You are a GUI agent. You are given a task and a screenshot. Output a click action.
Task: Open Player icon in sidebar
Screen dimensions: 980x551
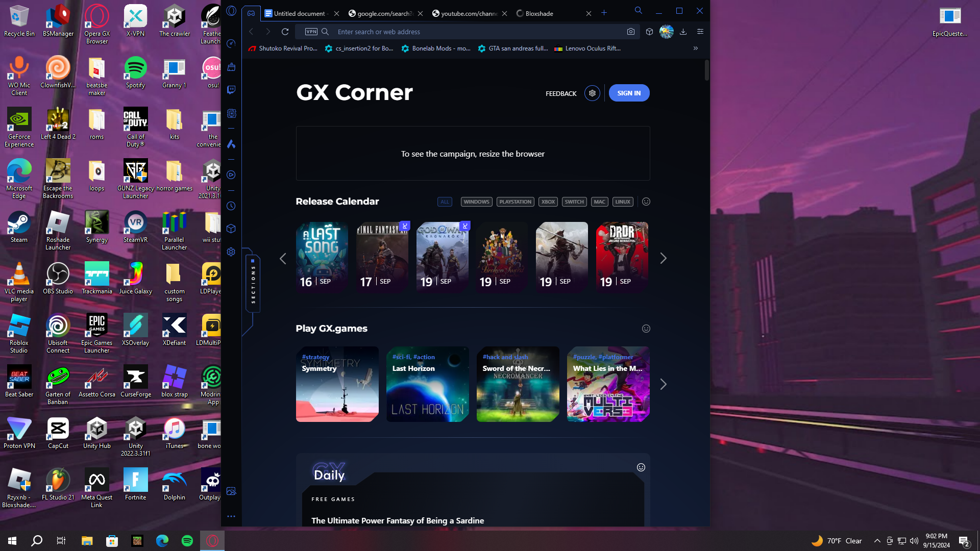click(231, 175)
